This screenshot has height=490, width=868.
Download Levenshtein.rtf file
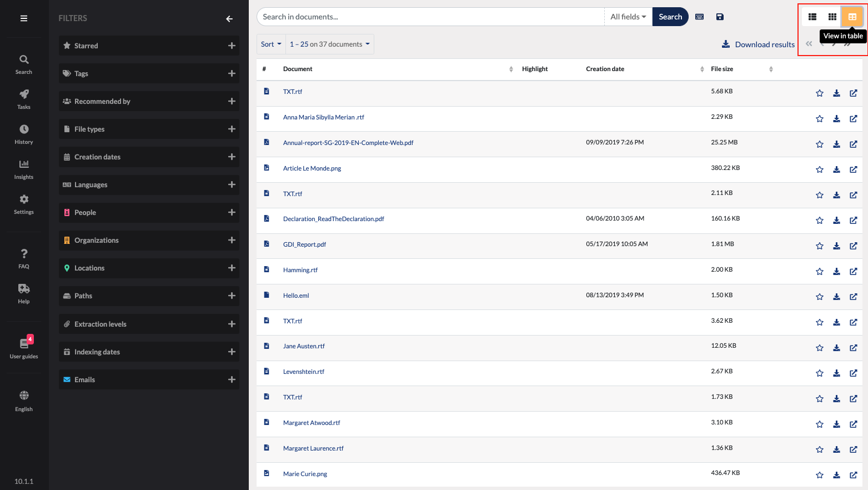836,373
